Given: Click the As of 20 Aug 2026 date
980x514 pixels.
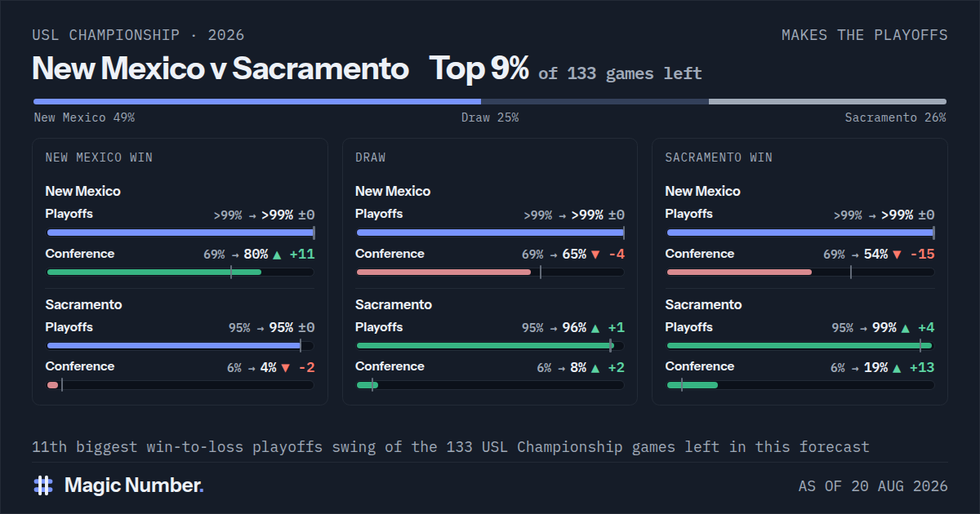Looking at the screenshot, I should 873,486.
